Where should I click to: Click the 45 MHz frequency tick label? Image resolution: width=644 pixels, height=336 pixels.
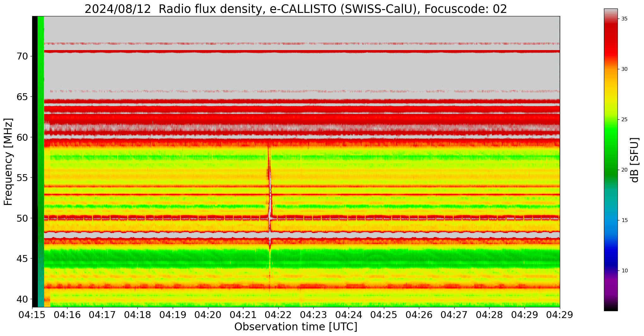(22, 259)
